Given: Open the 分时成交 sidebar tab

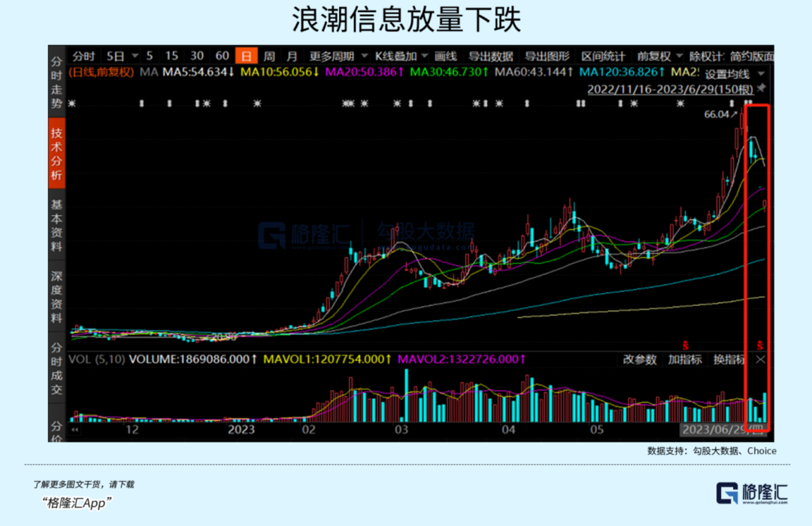Looking at the screenshot, I should click(56, 369).
